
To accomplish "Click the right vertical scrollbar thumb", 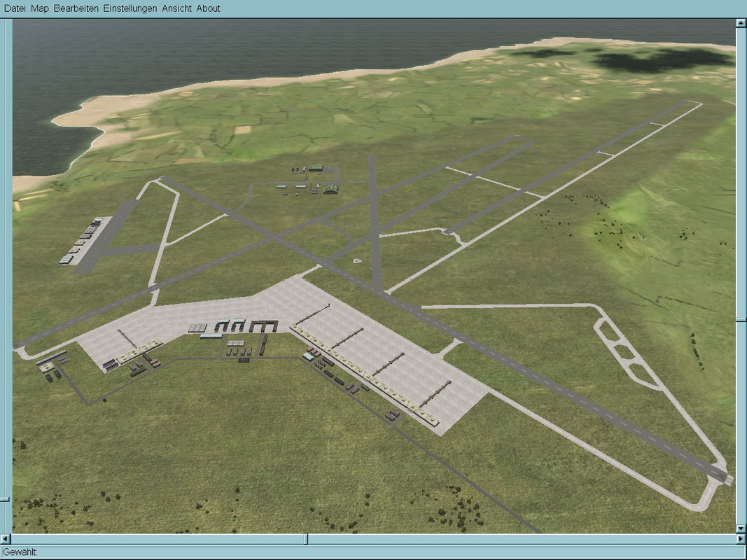I will coord(741,320).
